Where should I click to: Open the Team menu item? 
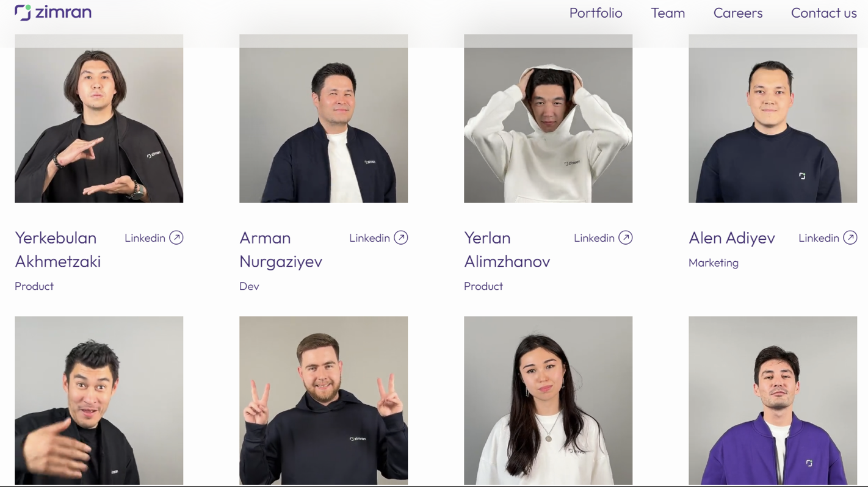click(x=668, y=13)
